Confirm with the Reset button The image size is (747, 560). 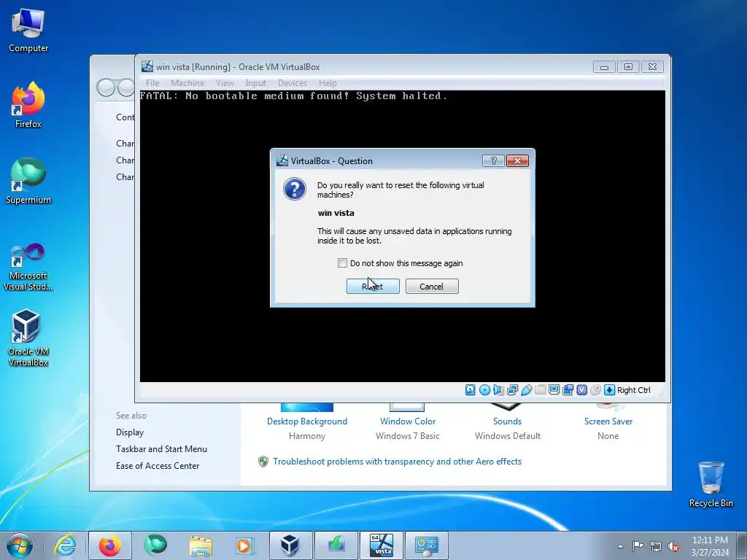click(x=373, y=286)
